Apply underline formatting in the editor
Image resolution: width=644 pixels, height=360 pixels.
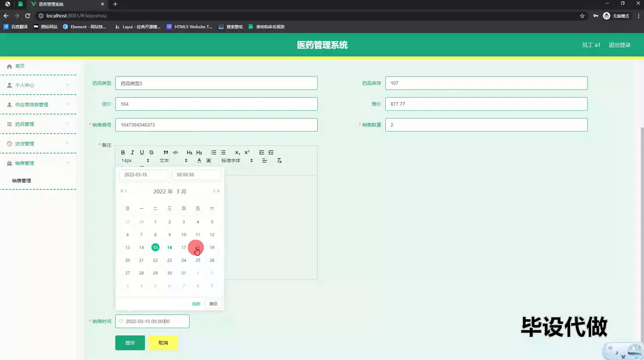click(142, 152)
